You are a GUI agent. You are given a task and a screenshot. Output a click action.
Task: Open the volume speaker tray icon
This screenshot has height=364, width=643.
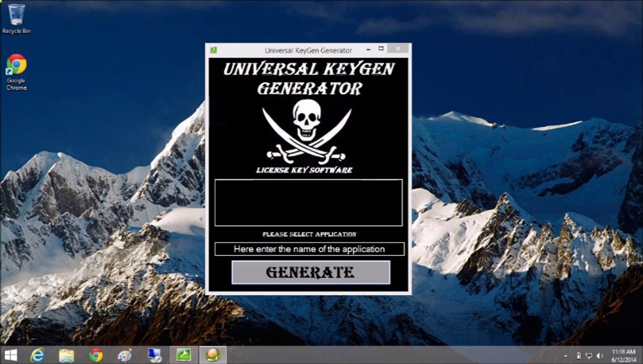[600, 356]
